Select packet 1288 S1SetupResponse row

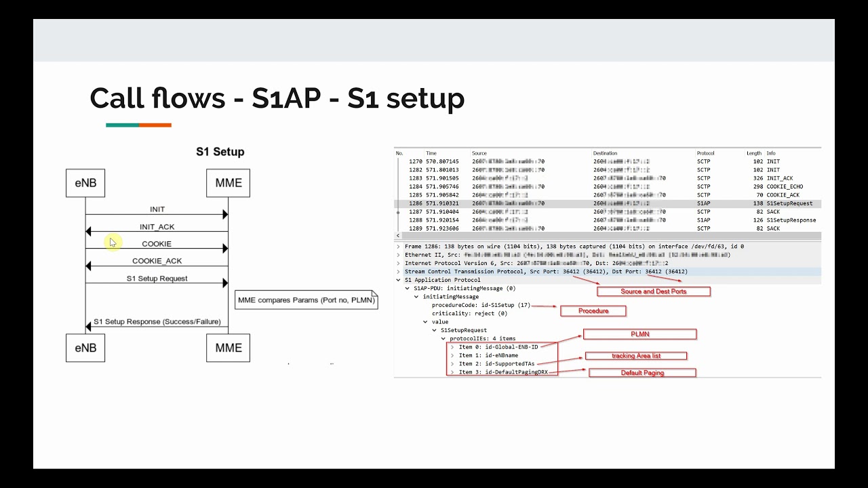[x=608, y=220]
